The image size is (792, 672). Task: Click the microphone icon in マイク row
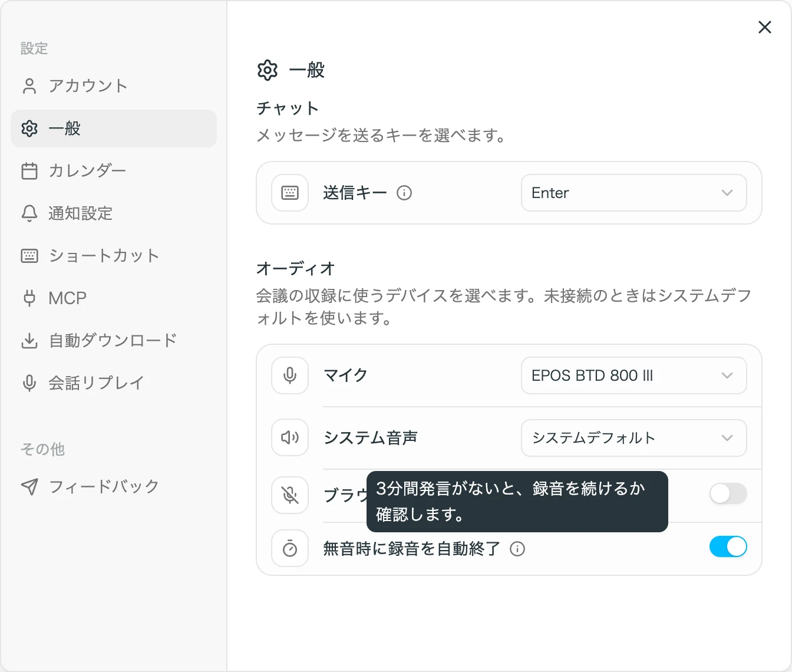290,375
